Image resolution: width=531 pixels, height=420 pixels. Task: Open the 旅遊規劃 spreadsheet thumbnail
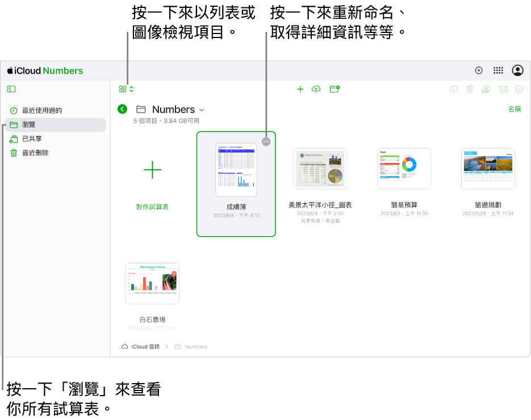pyautogui.click(x=488, y=169)
